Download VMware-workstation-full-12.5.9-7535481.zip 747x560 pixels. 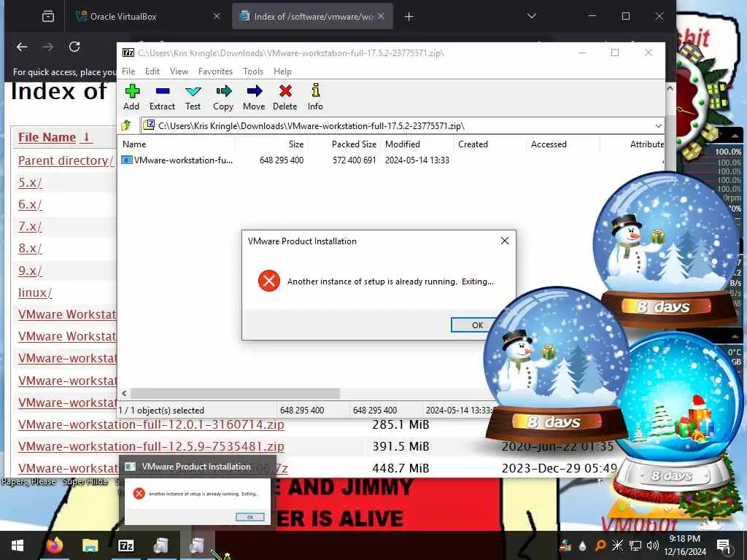(x=151, y=446)
